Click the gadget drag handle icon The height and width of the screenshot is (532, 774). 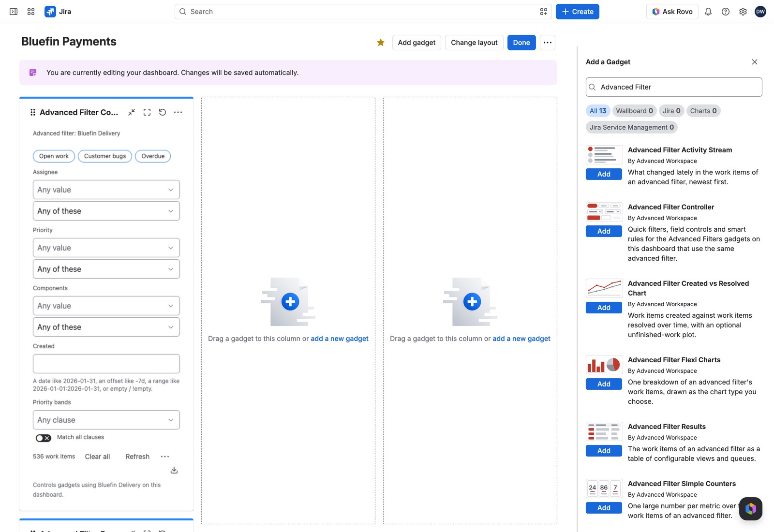(x=33, y=112)
